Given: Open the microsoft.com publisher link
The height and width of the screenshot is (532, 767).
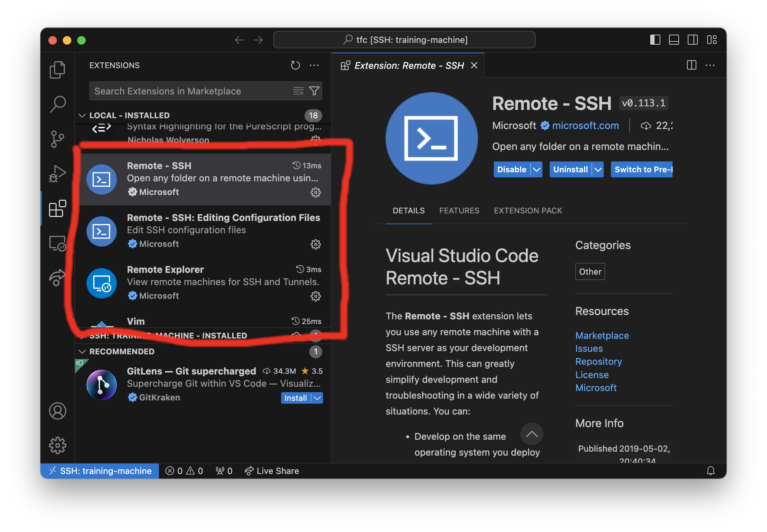Looking at the screenshot, I should [x=585, y=125].
